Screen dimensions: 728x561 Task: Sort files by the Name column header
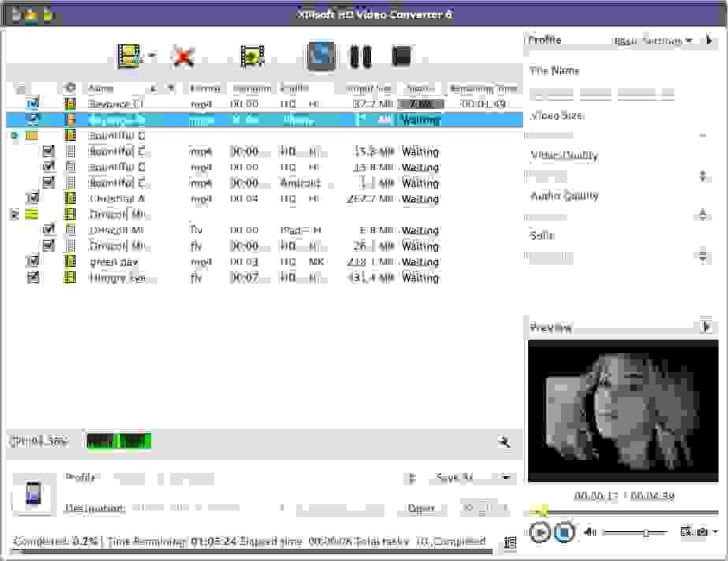tap(102, 88)
